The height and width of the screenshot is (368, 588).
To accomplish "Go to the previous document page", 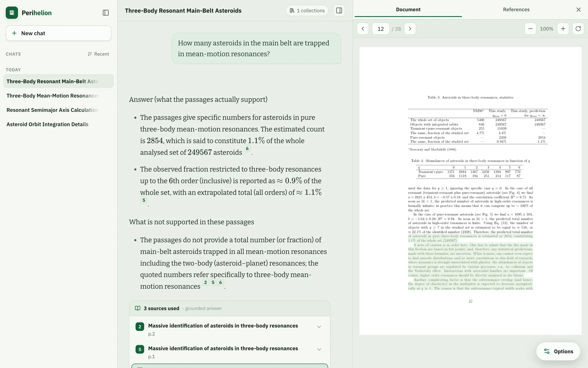I will 363,29.
